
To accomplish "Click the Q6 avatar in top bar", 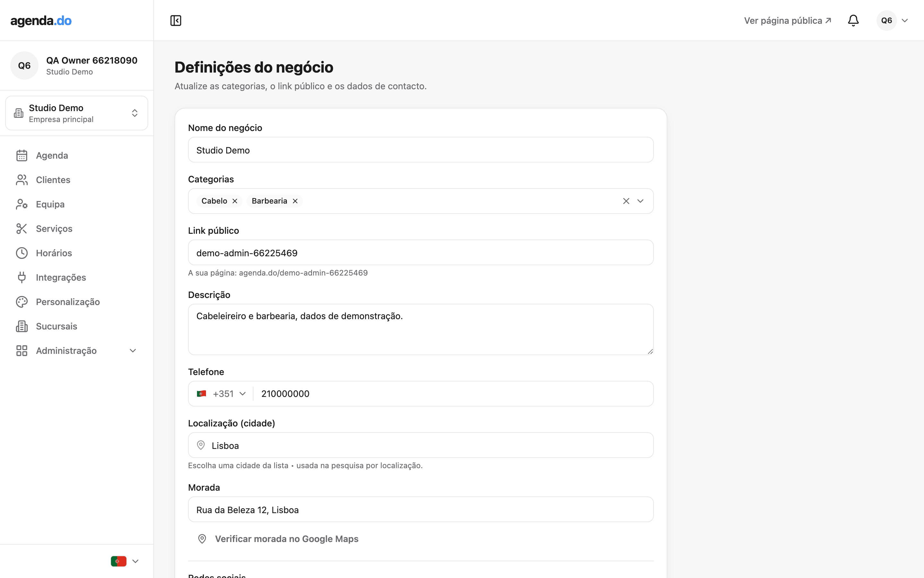I will 886,21.
